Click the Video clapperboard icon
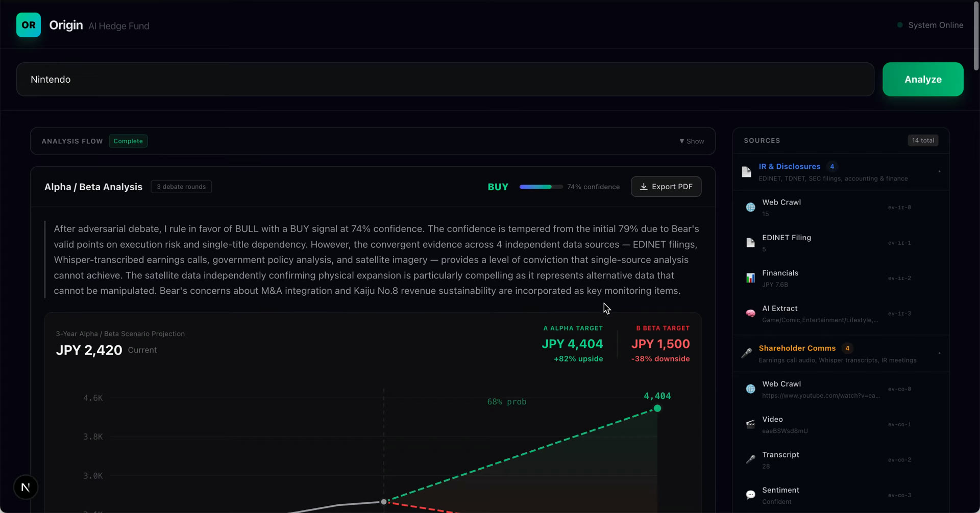Viewport: 980px width, 513px height. 750,424
